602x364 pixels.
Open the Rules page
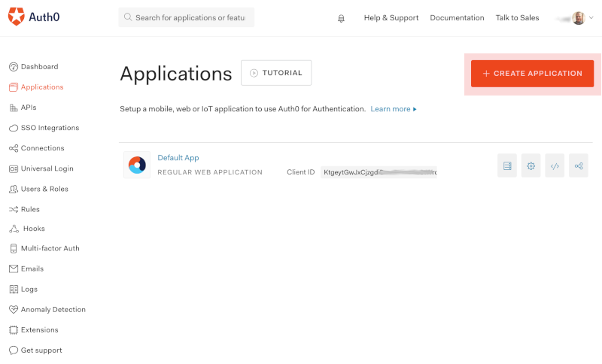click(30, 209)
